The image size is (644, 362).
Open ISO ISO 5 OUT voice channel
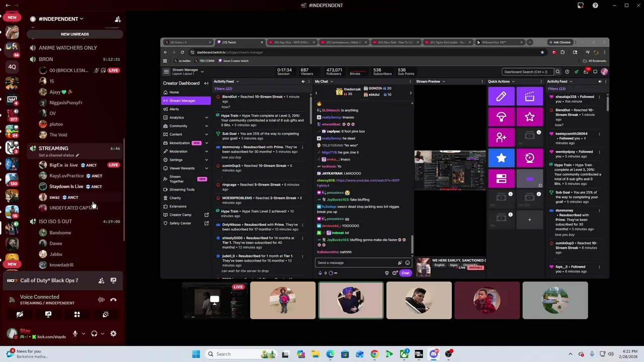click(74, 221)
